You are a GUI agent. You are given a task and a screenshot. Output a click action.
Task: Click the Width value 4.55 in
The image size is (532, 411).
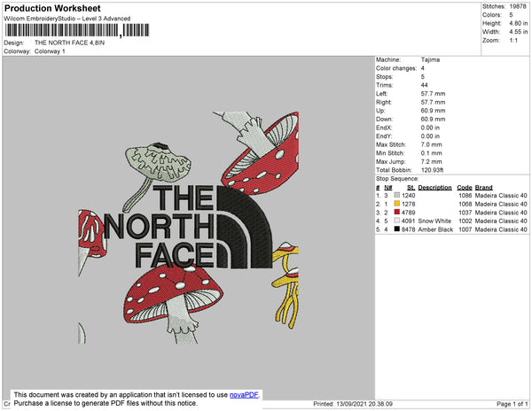pyautogui.click(x=519, y=32)
